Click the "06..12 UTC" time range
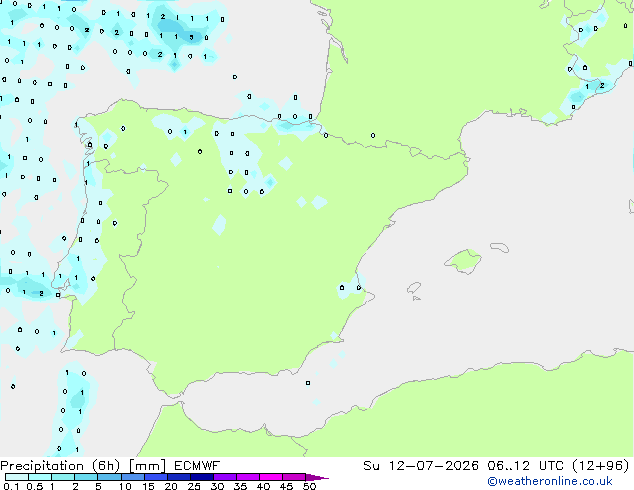634x490 pixels. tap(525, 466)
